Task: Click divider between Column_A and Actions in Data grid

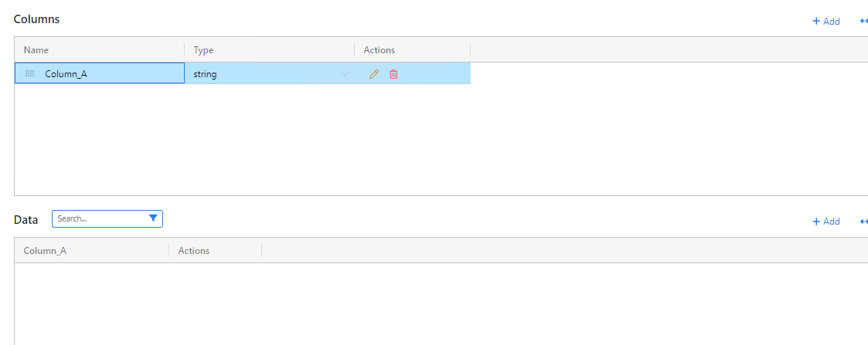Action: coord(169,251)
